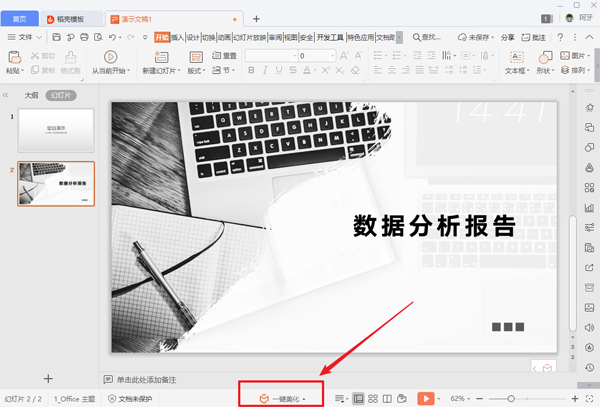
Task: Open the 插入 ribbon tab
Action: [x=177, y=37]
